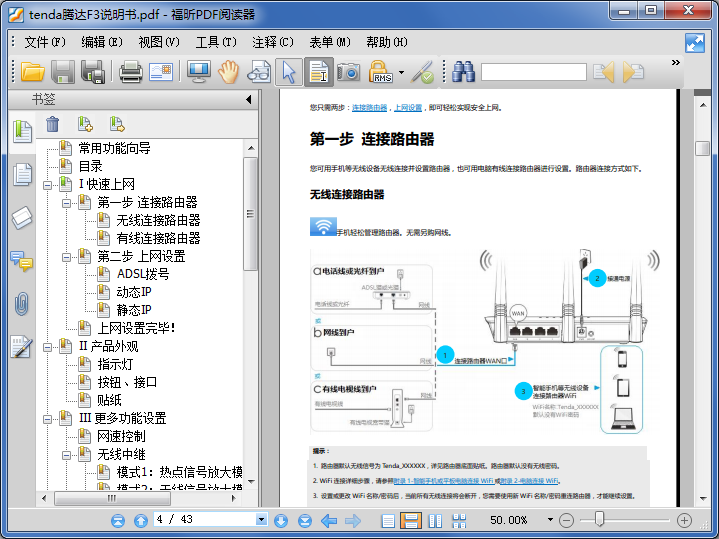Screen dimensions: 719x539
Task: Go to the ADSL拨号 bookmark
Action: coord(143,274)
